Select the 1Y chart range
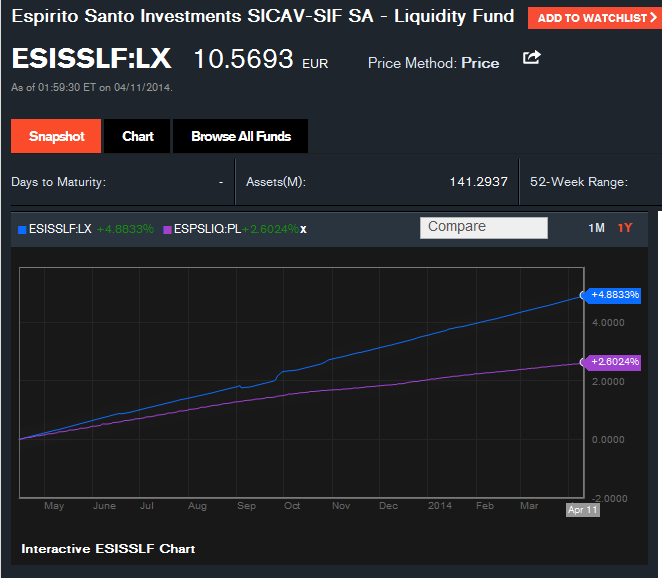Screen dimensions: 662x578 point(625,228)
